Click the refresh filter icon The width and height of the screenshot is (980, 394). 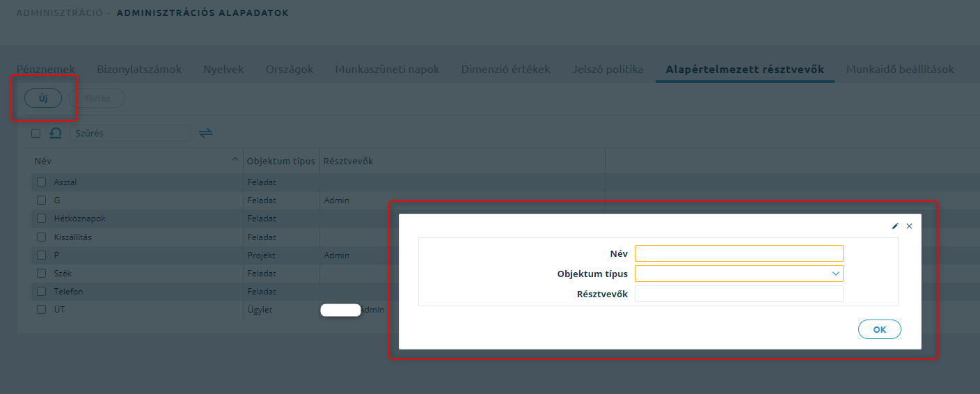tap(56, 133)
